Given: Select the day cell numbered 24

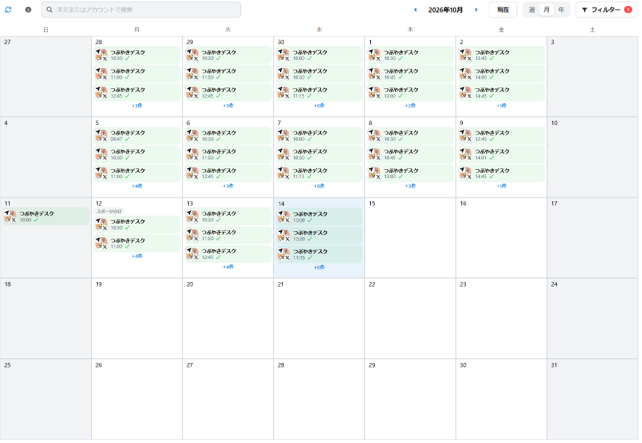Looking at the screenshot, I should click(x=592, y=319).
